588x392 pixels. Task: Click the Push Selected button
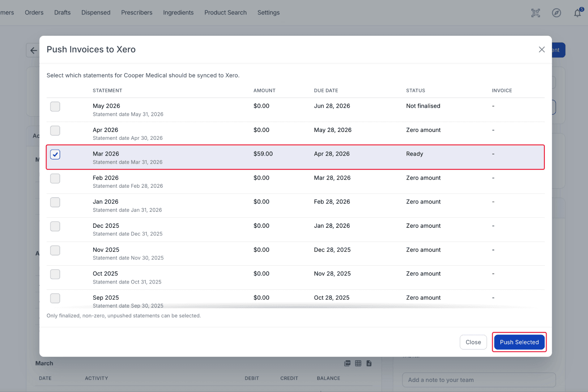coord(519,342)
